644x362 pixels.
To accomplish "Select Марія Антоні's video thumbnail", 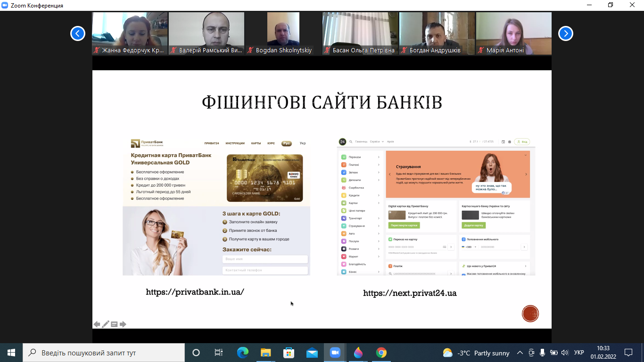I will click(x=514, y=33).
